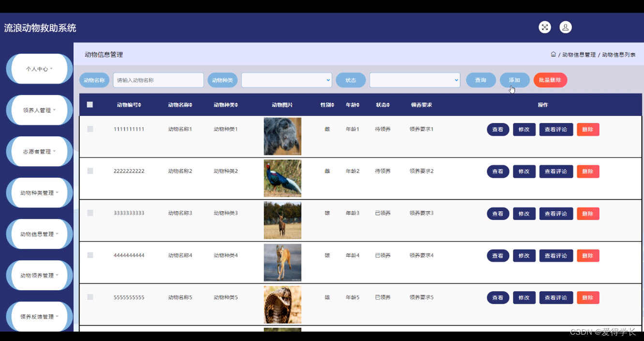Expand the 动物信息管理 sidebar menu
The image size is (644, 341).
pos(39,234)
